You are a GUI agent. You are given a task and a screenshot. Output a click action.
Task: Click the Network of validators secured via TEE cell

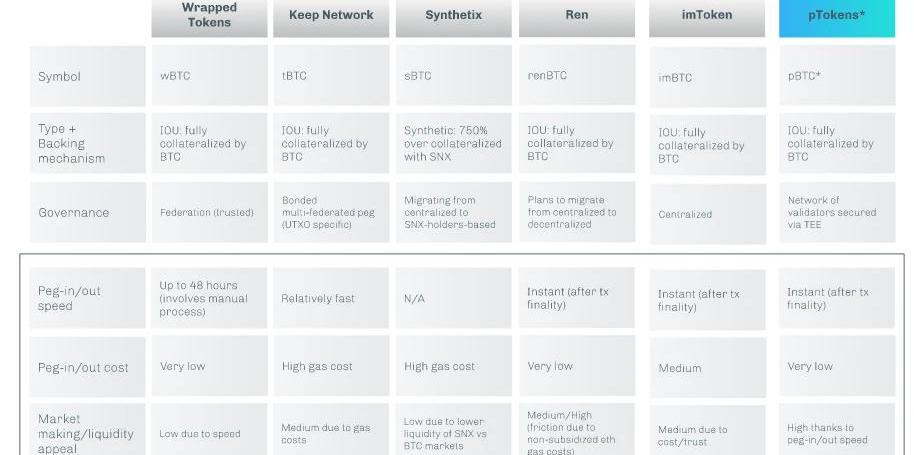click(x=836, y=212)
